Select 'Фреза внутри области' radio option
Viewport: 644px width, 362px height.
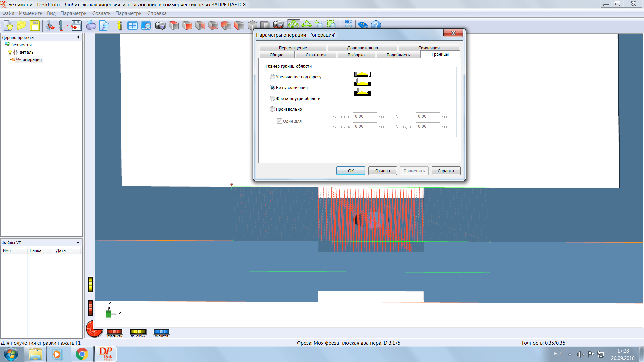[x=272, y=99]
